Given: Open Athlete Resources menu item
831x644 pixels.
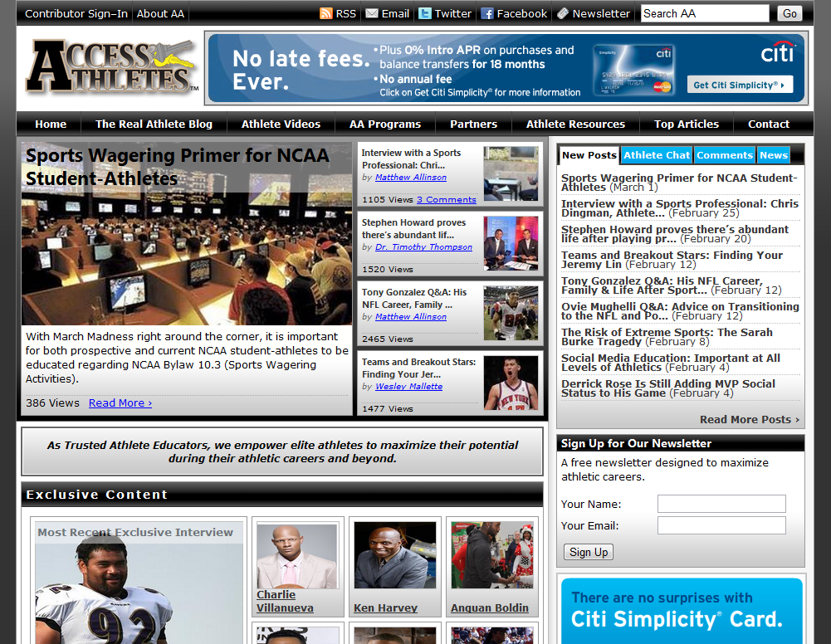Looking at the screenshot, I should 575,124.
